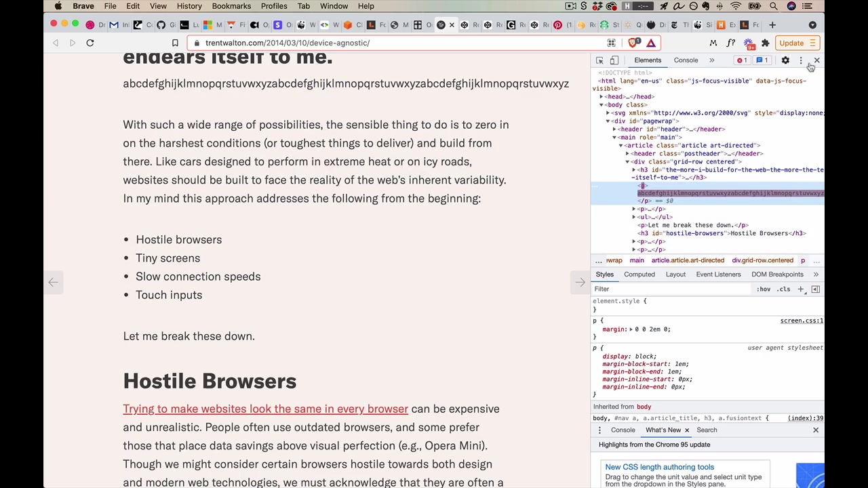Toggle the device toolbar icon in DevTools
Viewport: 868px width, 488px height.
point(614,60)
